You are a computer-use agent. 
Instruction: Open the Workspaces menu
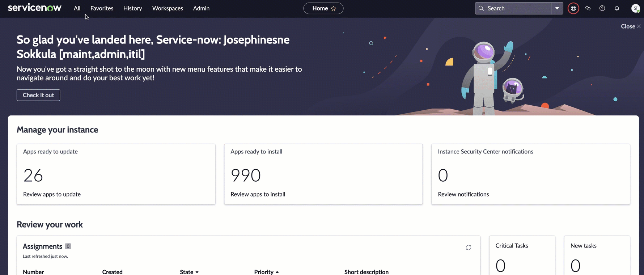[168, 8]
